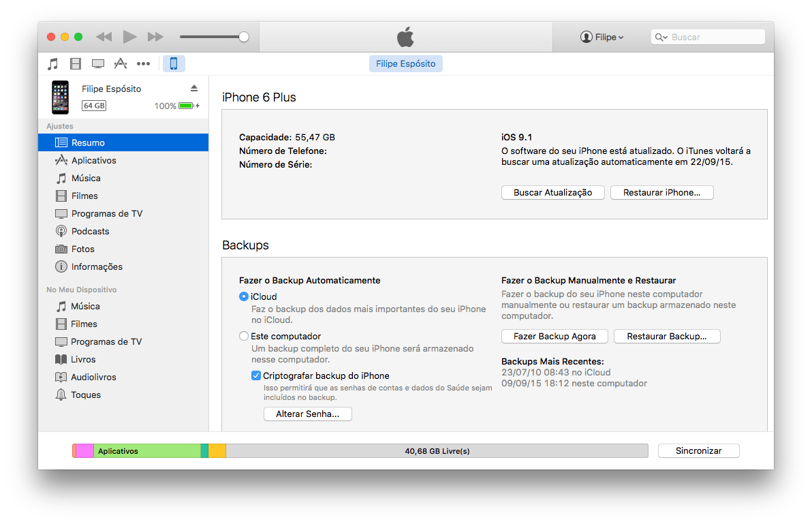Click the yellow storage bar segment
812x524 pixels.
point(217,451)
